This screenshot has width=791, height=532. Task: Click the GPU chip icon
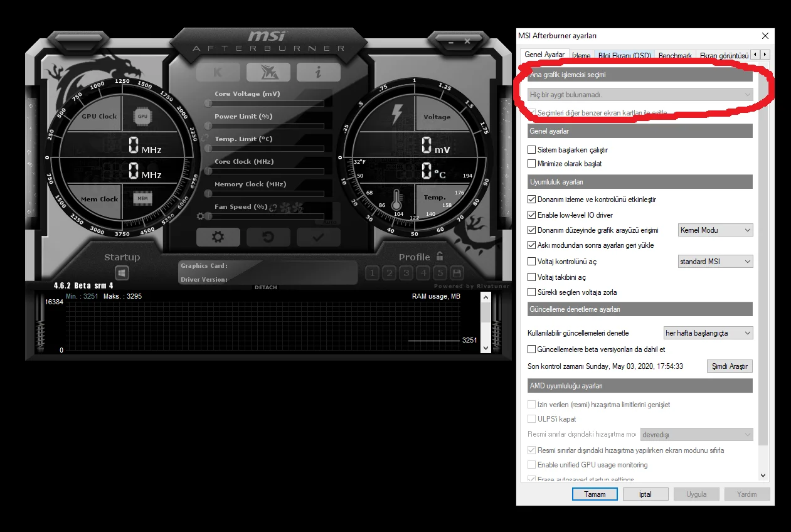click(x=142, y=116)
